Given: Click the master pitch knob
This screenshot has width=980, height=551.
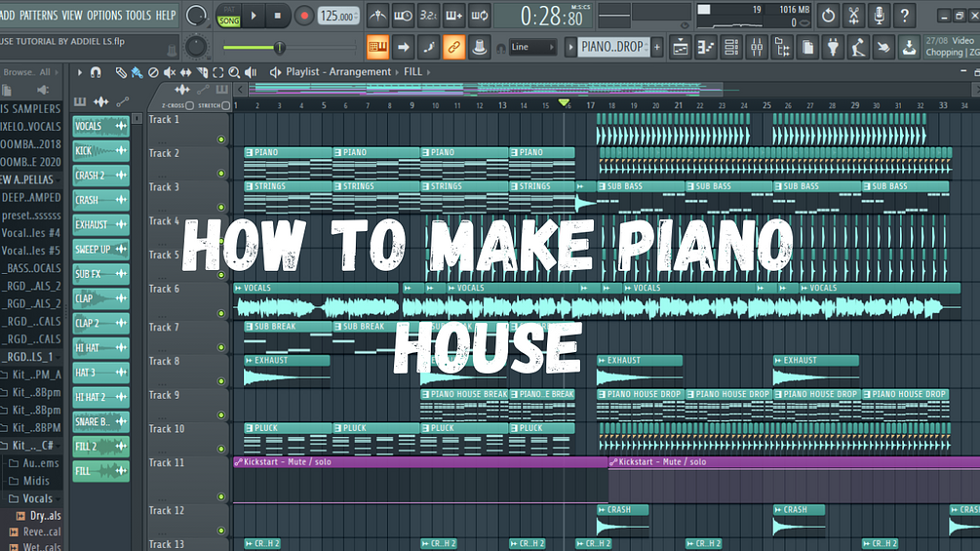Looking at the screenshot, I should click(196, 47).
